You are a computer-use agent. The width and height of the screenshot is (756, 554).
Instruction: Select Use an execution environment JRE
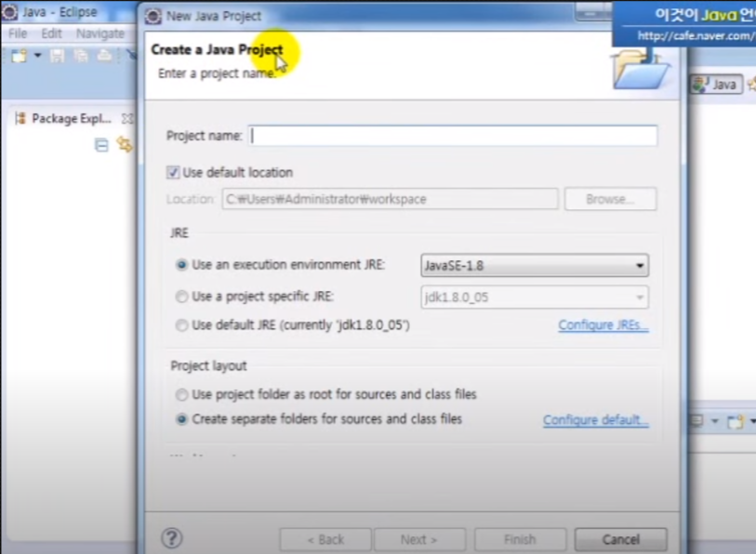tap(181, 265)
